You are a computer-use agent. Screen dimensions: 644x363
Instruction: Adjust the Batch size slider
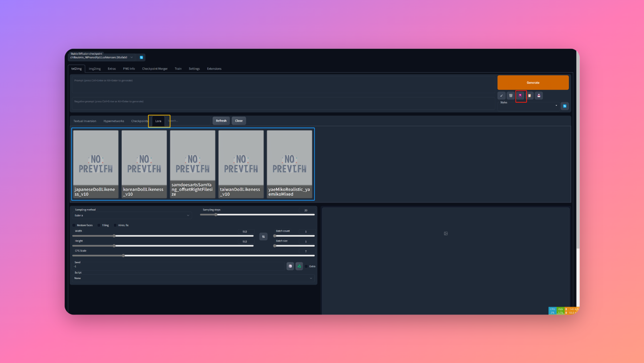coord(294,246)
